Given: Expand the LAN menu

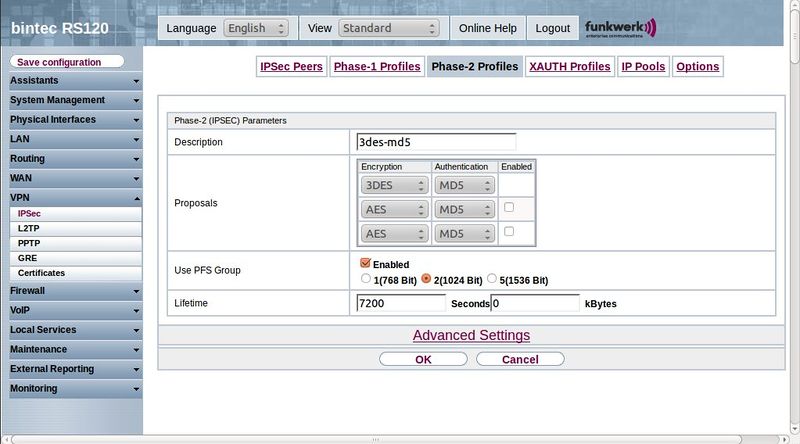Looking at the screenshot, I should coord(75,139).
